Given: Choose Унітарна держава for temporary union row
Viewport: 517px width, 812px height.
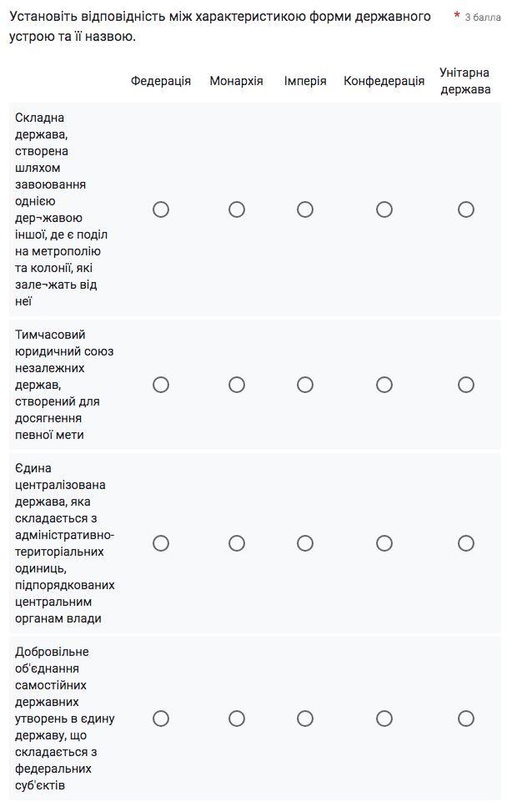Looking at the screenshot, I should tap(466, 385).
